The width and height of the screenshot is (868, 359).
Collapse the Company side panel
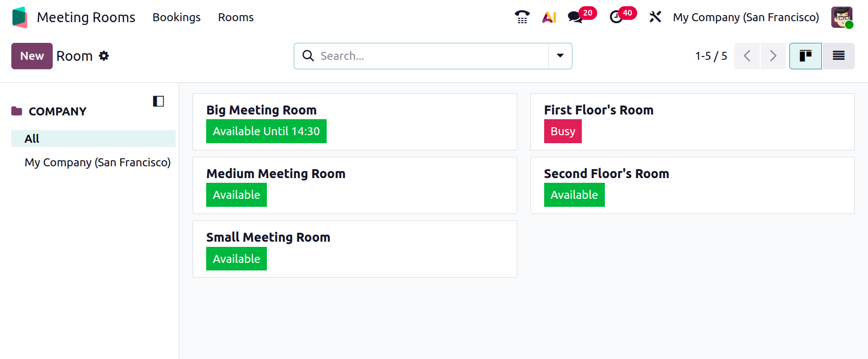tap(158, 101)
